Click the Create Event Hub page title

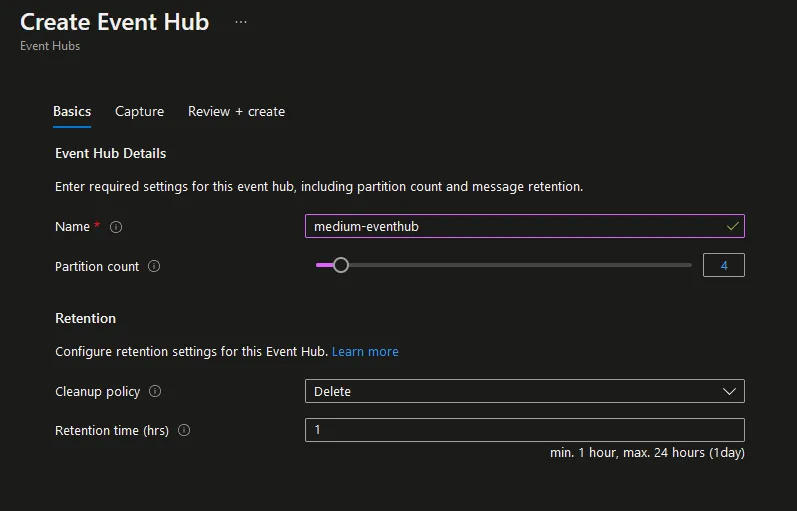click(x=114, y=22)
